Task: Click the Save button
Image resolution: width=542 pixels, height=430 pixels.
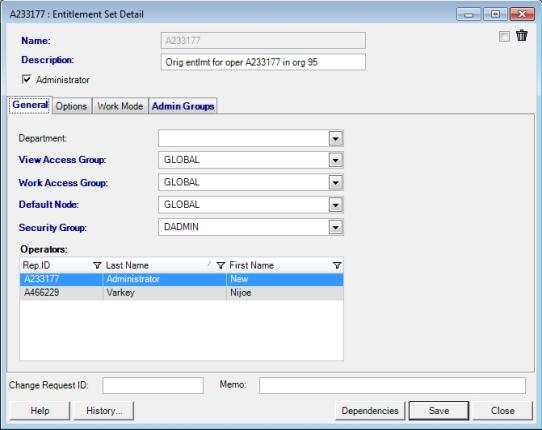Action: [439, 411]
